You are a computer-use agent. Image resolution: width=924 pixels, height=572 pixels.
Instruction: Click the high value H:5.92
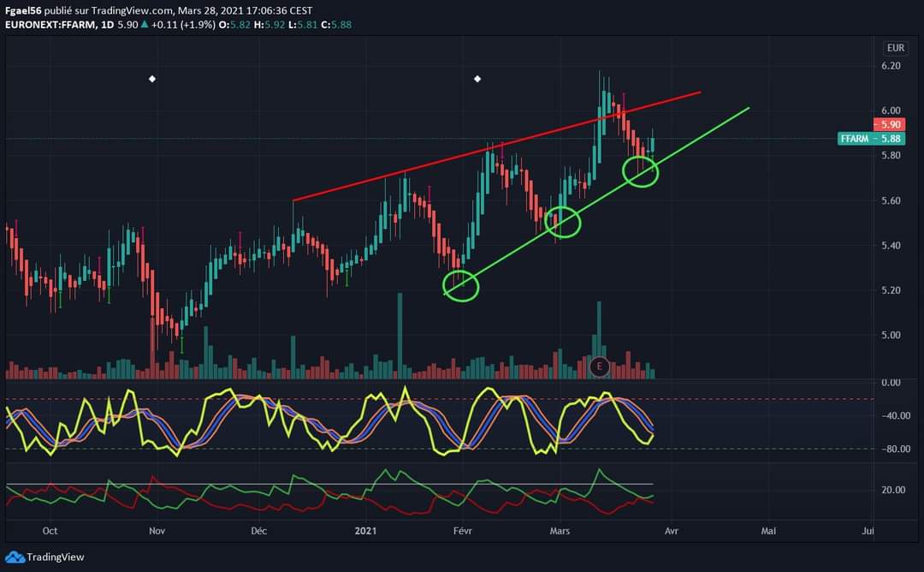[x=269, y=25]
